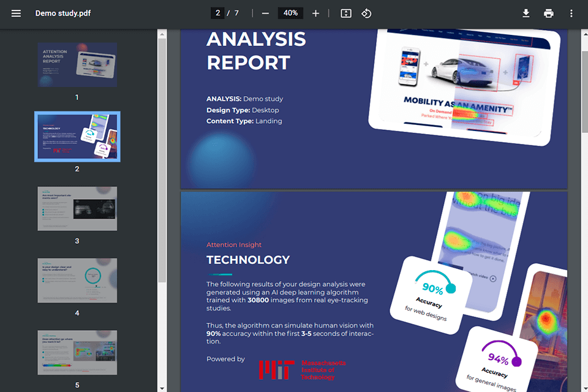Open the page 3 thumbnail
Viewport: 588px width, 392px height.
point(77,209)
